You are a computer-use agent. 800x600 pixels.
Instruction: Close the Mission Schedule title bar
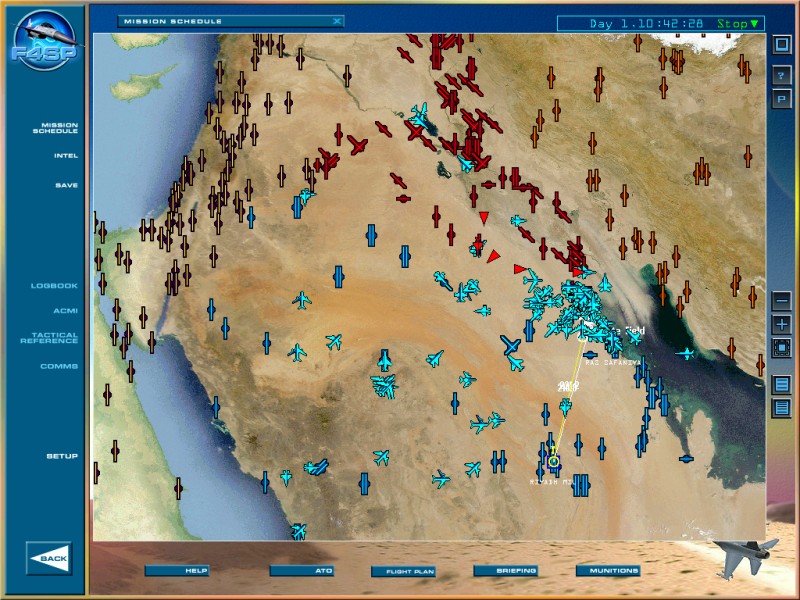pyautogui.click(x=337, y=21)
